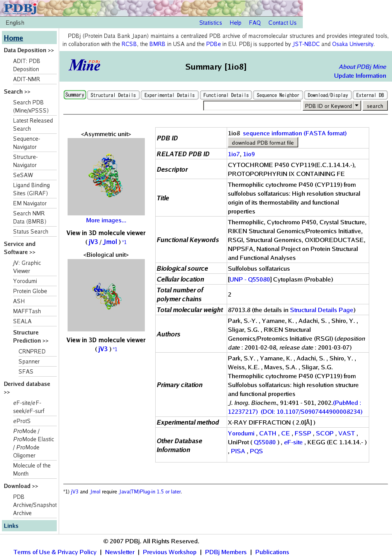Viewport: 392px width, 558px height.
Task: Open the PISA database link
Action: tap(238, 451)
